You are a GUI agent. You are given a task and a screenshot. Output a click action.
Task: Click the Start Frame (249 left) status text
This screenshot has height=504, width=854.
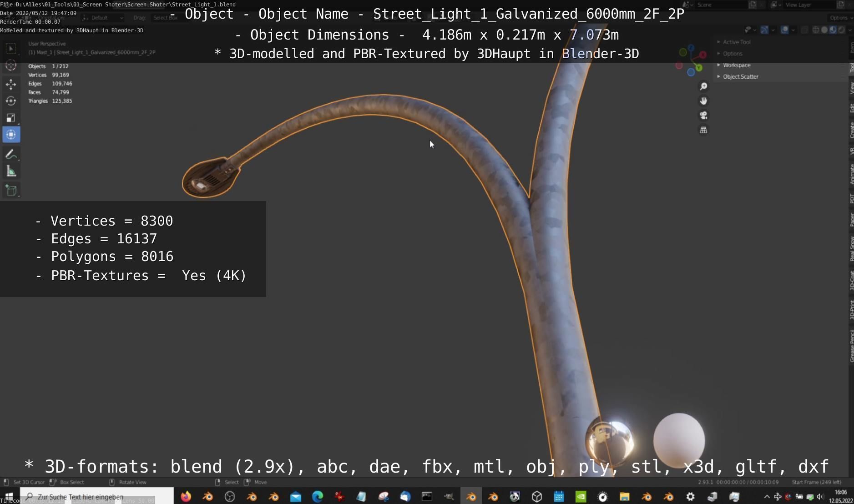(817, 482)
